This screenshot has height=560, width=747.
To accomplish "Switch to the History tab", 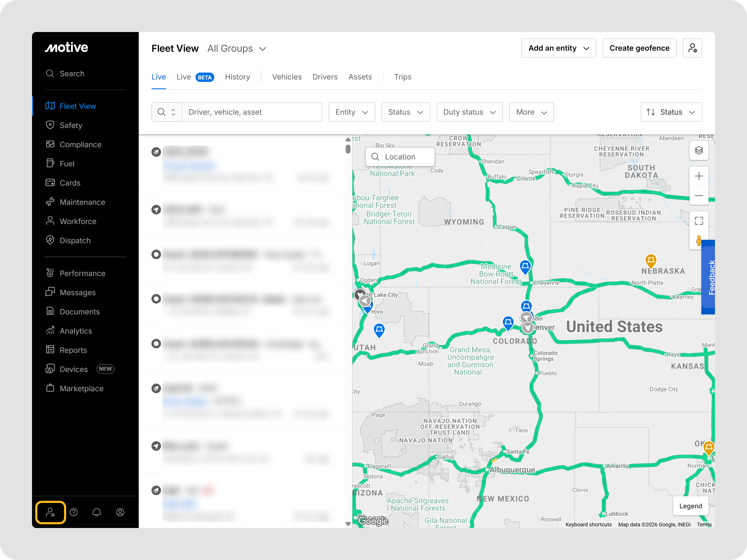I will [x=237, y=77].
